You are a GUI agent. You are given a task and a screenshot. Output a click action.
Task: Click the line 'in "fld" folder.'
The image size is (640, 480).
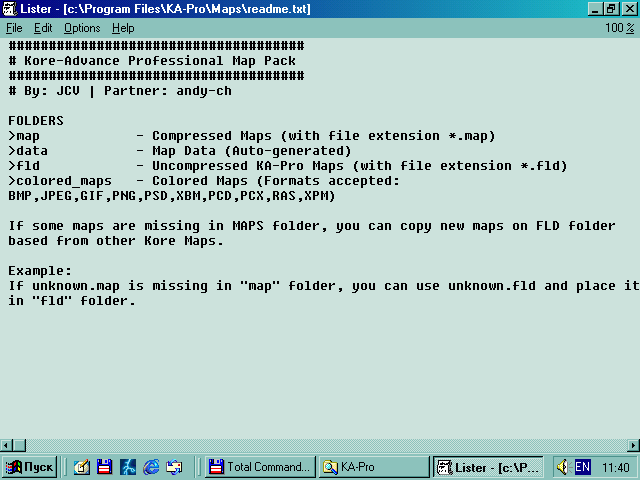click(72, 301)
